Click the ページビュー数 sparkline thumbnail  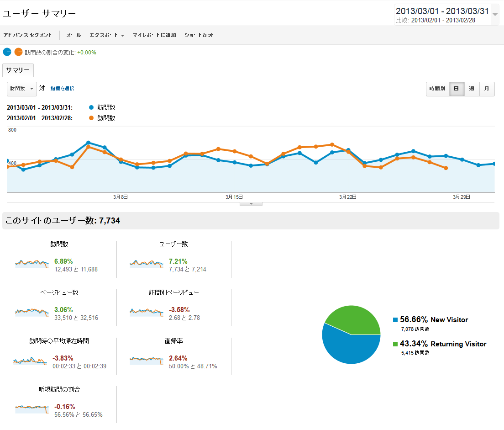pyautogui.click(x=31, y=312)
